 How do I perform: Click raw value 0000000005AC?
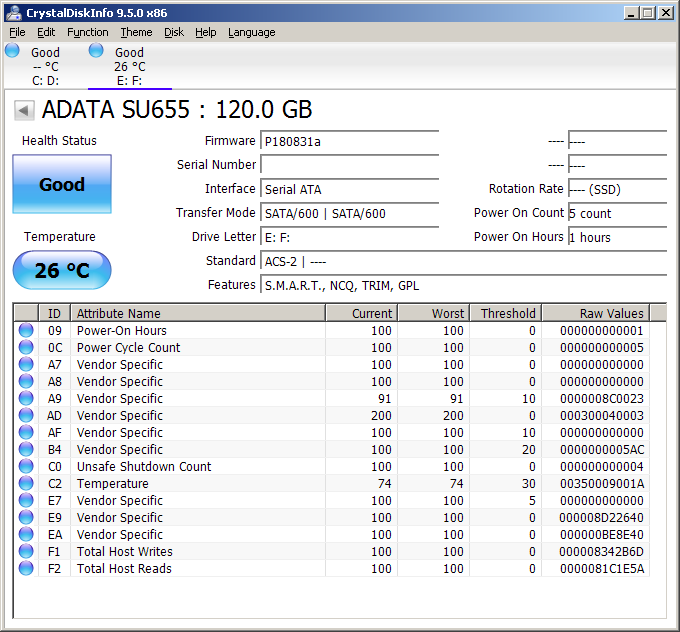tap(602, 449)
